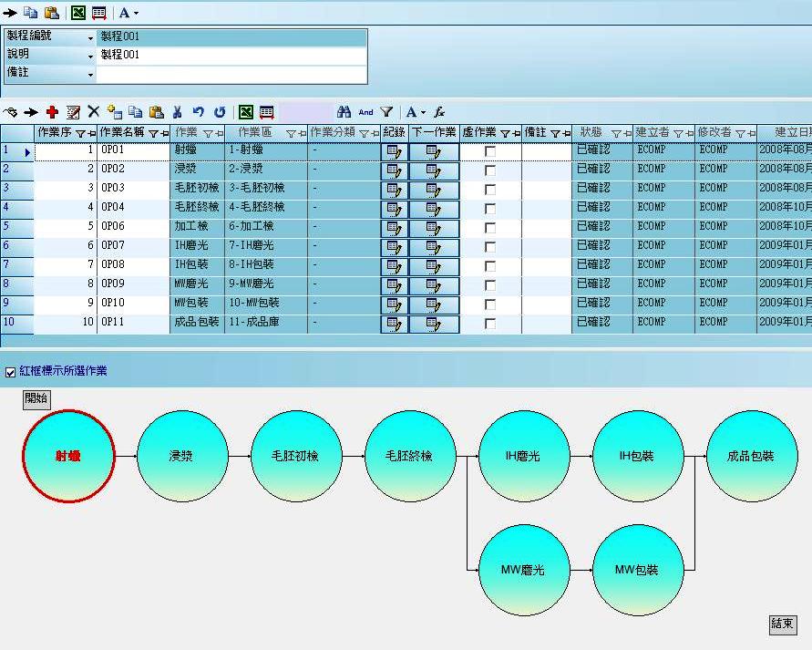This screenshot has width=812, height=650.
Task: Select the MW磨光 node in flow diagram
Action: pyautogui.click(x=523, y=570)
